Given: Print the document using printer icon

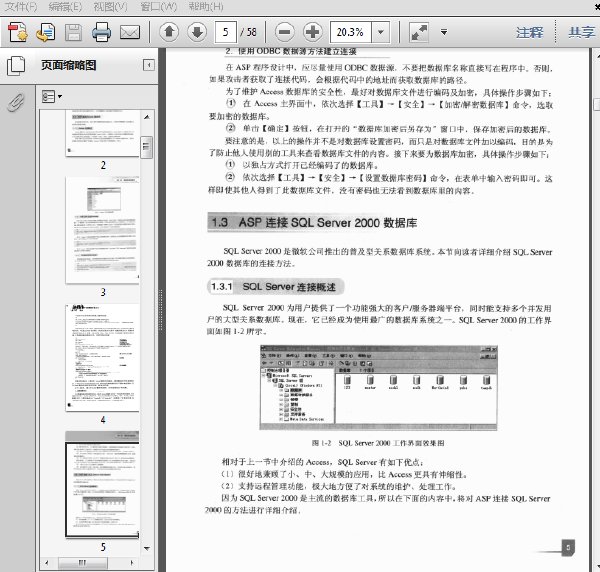Looking at the screenshot, I should point(101,32).
